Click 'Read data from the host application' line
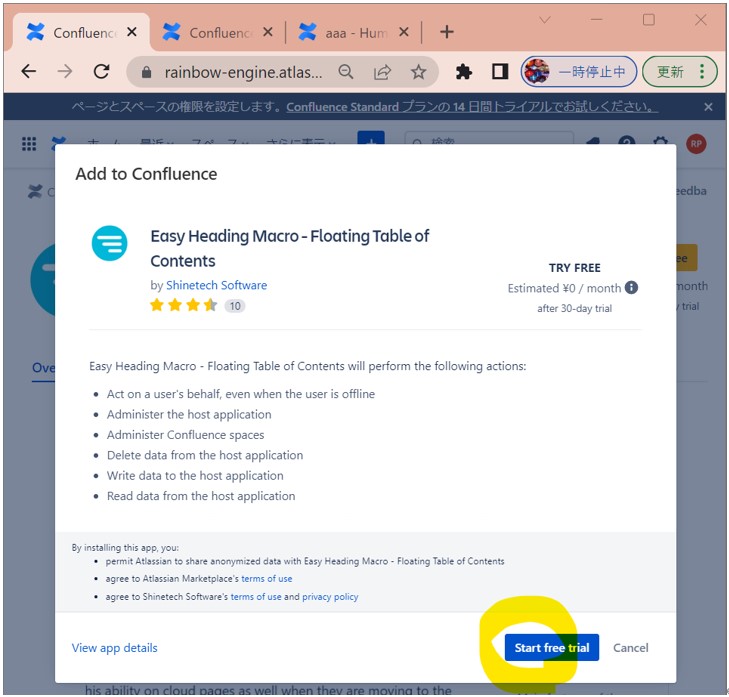Screen dimensions: 729x697 [x=201, y=496]
